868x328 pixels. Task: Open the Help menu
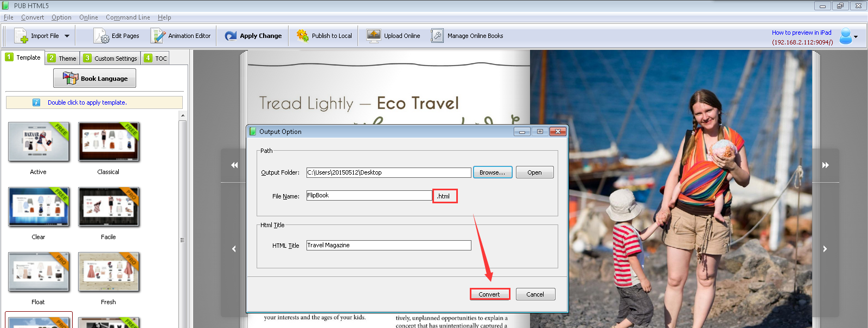[x=164, y=17]
